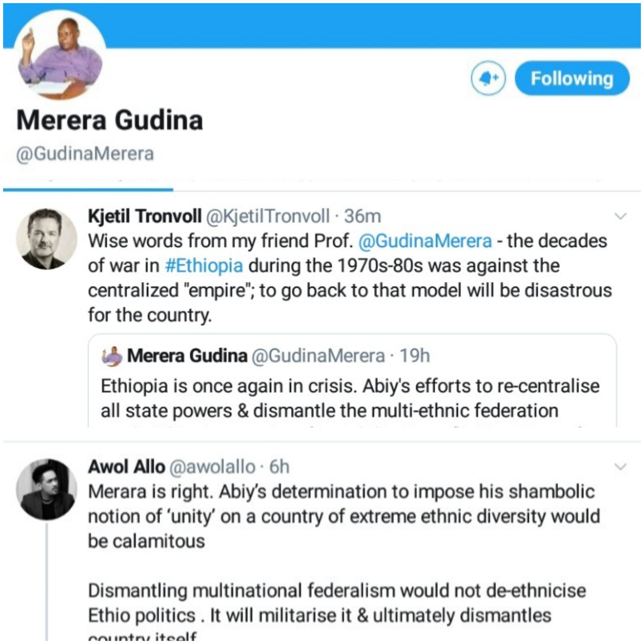
Task: Click Awol Allo's profile avatar
Action: [x=46, y=489]
